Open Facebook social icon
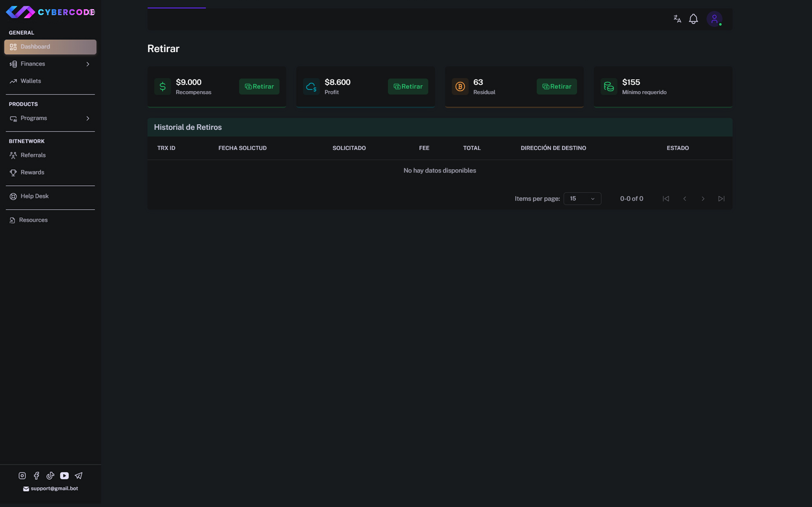The image size is (812, 507). (x=36, y=475)
